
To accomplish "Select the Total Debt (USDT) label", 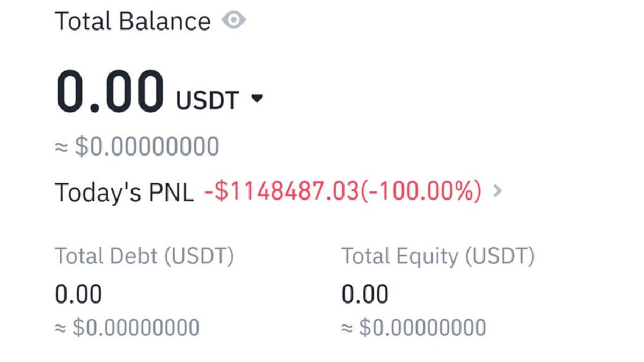I will tap(145, 256).
